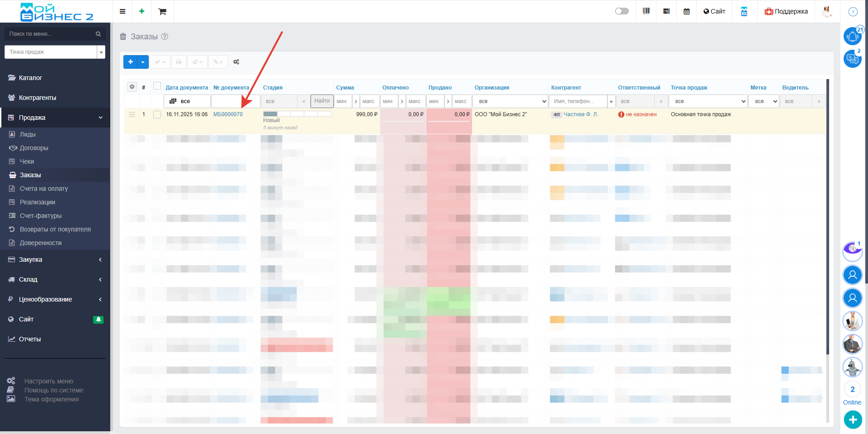Open chat messages icon in right panel

(x=852, y=59)
